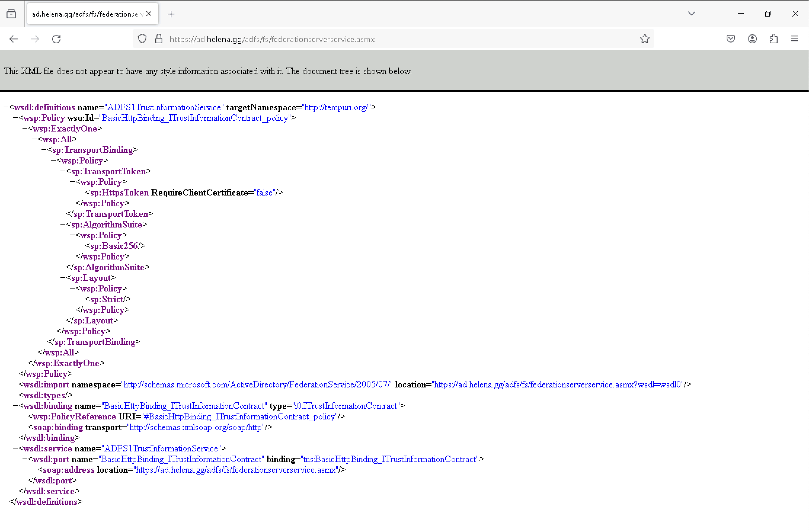Open the Save to Pocket icon
This screenshot has width=809, height=532.
pos(730,39)
